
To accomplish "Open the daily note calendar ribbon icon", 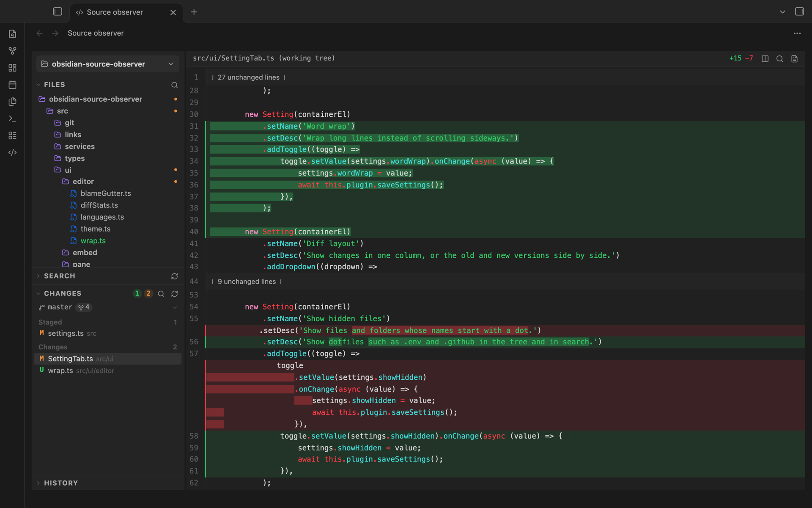I will (12, 85).
